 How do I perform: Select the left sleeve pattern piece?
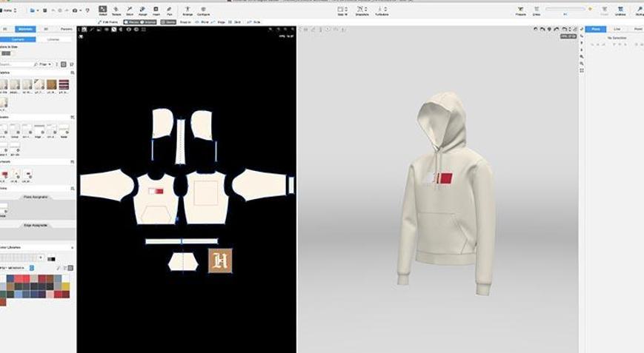[106, 185]
